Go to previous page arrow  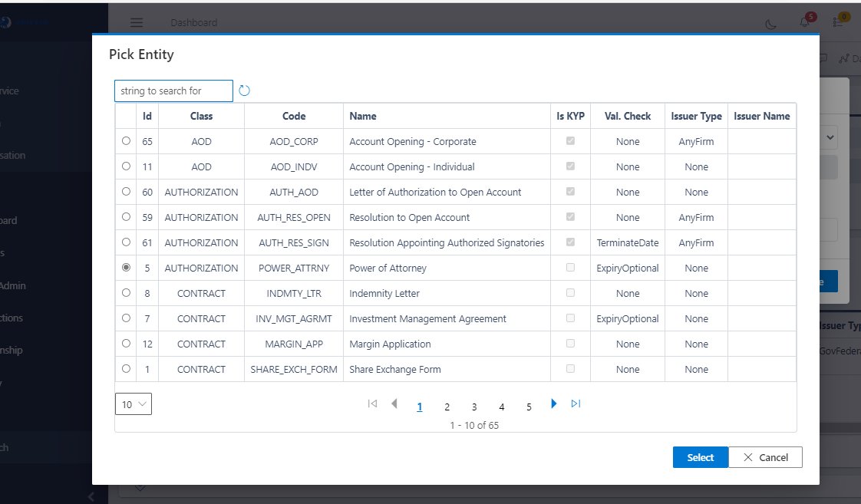point(394,404)
